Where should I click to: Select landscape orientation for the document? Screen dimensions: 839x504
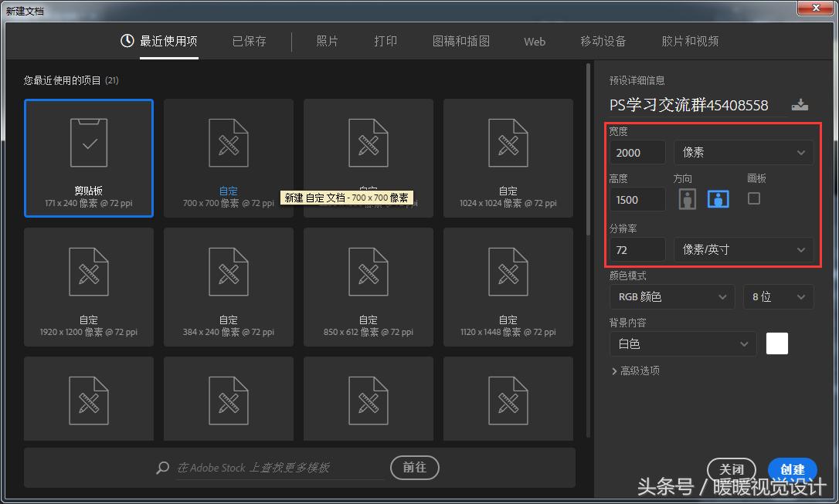[x=718, y=198]
